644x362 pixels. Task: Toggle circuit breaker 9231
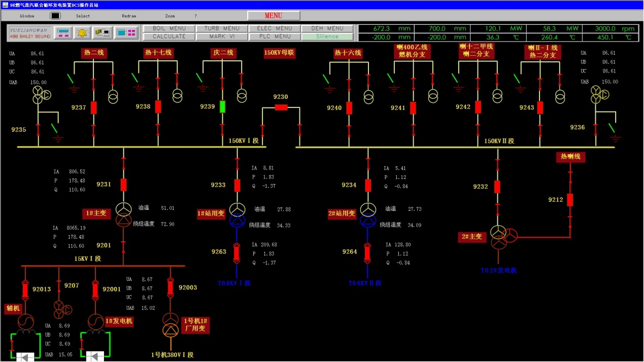pos(123,185)
